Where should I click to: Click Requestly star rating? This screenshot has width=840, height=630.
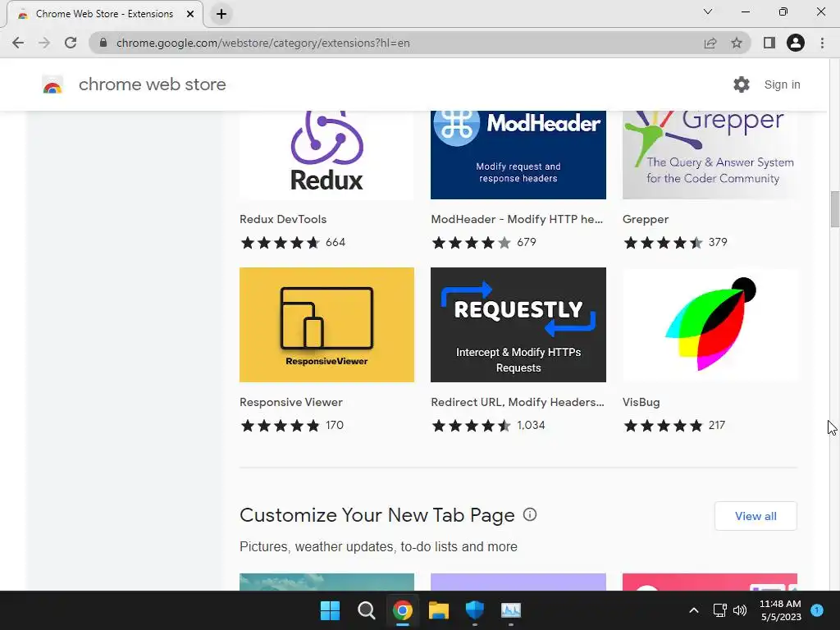472,426
